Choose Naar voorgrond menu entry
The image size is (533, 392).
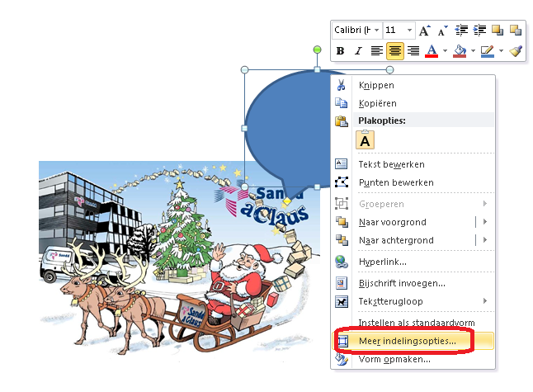(393, 222)
